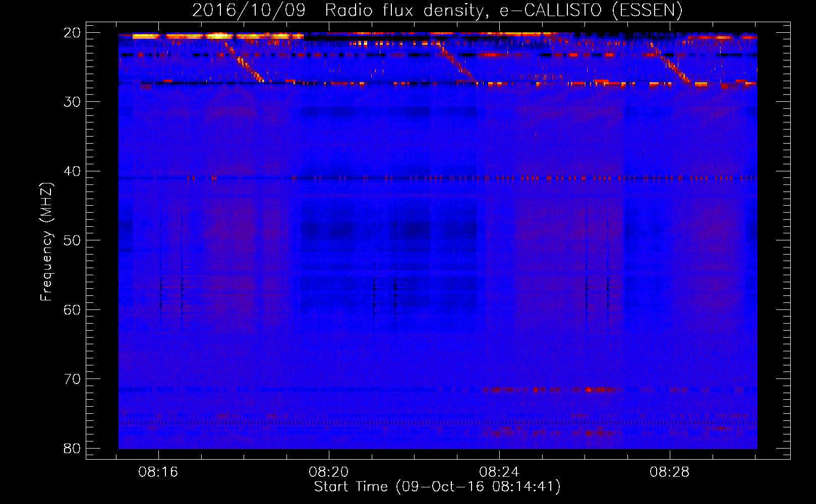The image size is (816, 504).
Task: Click the 'Frequency (MHZ)' y-axis label
Action: click(46, 242)
